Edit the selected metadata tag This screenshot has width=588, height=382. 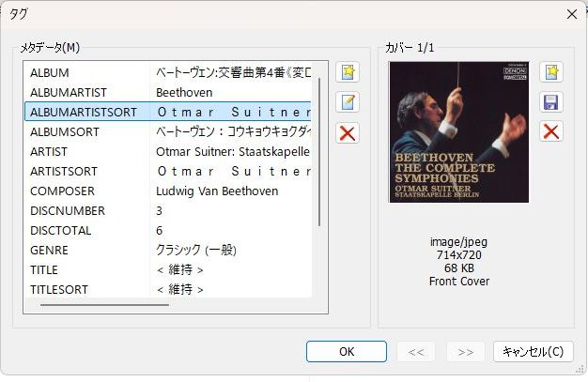348,102
